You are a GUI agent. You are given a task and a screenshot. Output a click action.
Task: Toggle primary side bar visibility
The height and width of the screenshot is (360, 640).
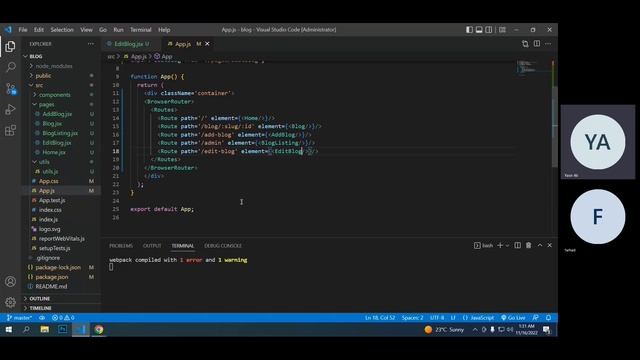tap(469, 30)
